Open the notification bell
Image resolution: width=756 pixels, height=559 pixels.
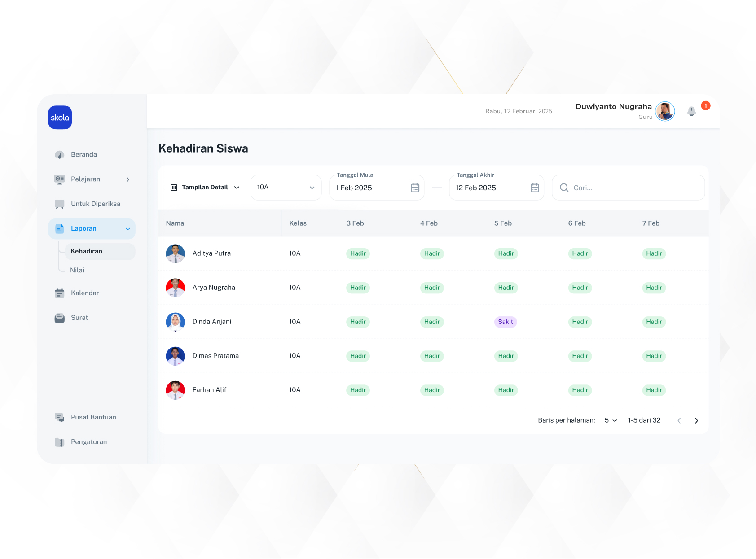691,111
